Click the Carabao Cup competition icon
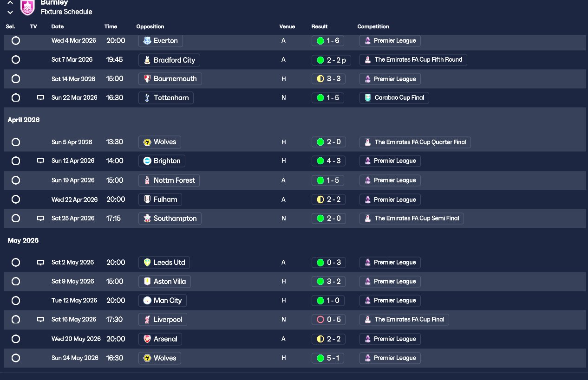This screenshot has height=380, width=588. click(368, 98)
